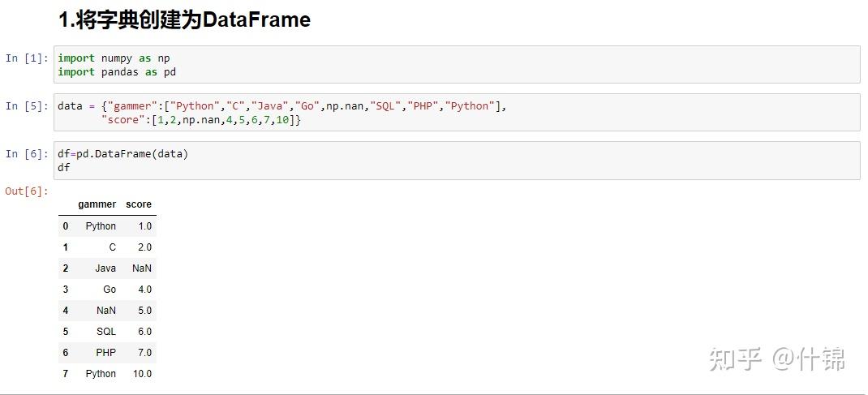Click the In [6] prompt label

(x=27, y=154)
